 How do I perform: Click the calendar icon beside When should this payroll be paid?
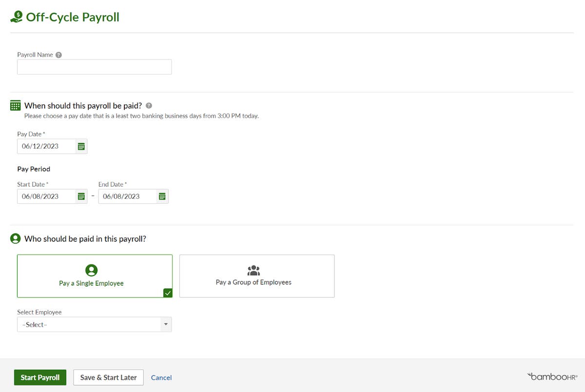pyautogui.click(x=15, y=105)
